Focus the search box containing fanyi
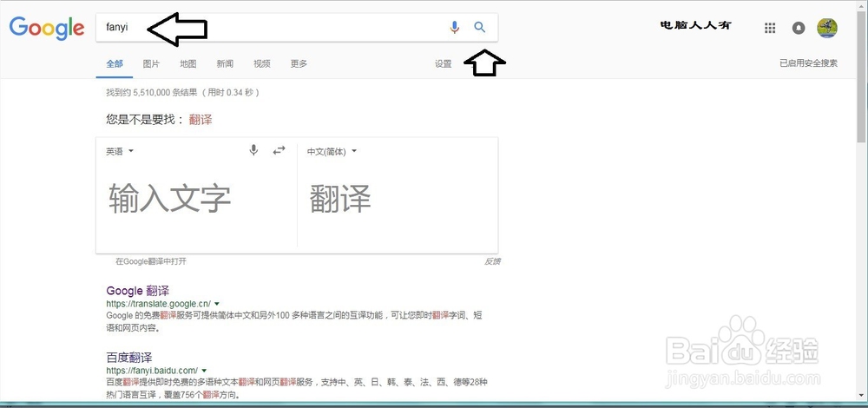868x408 pixels. 297,27
